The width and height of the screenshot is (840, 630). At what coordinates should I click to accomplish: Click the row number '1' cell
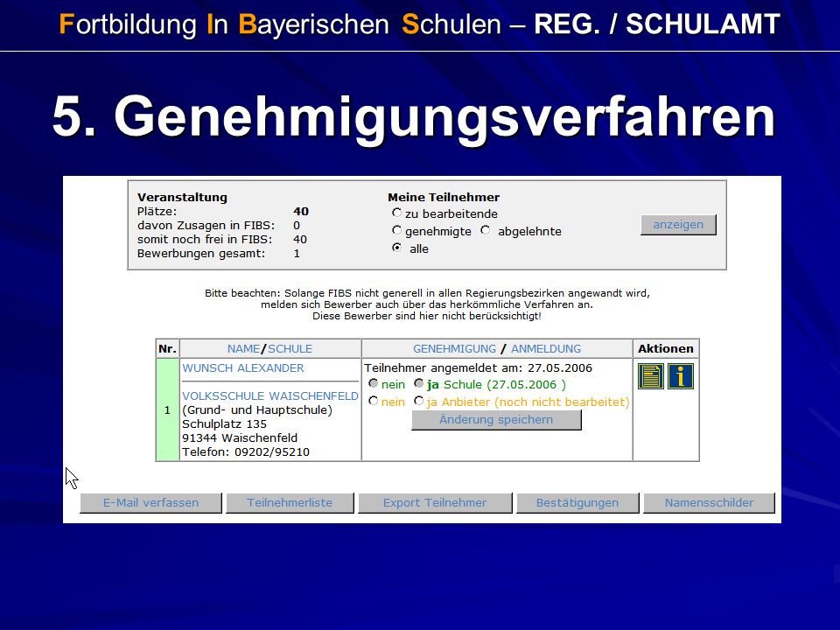[x=167, y=409]
